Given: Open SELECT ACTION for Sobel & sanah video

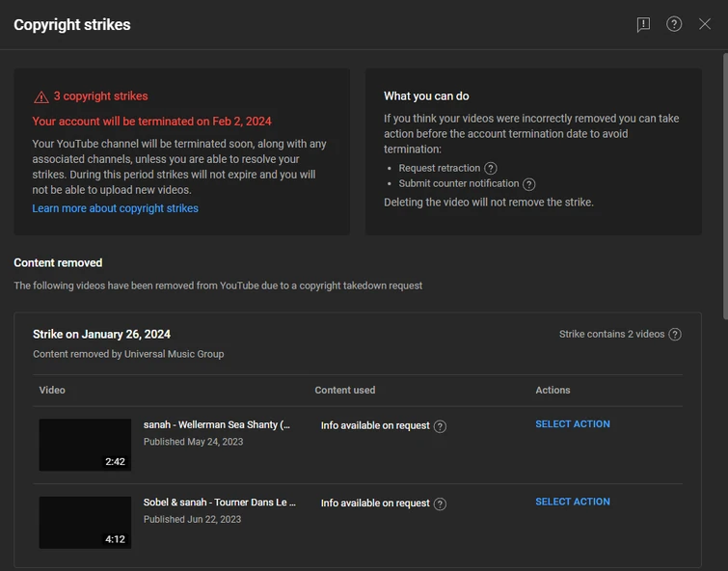Looking at the screenshot, I should coord(573,502).
